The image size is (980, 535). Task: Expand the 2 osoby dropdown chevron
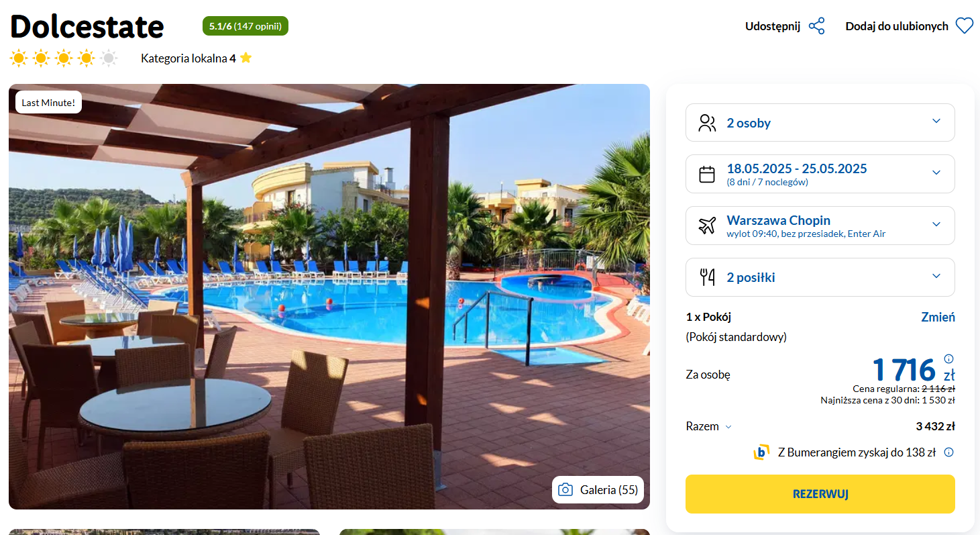[936, 121]
